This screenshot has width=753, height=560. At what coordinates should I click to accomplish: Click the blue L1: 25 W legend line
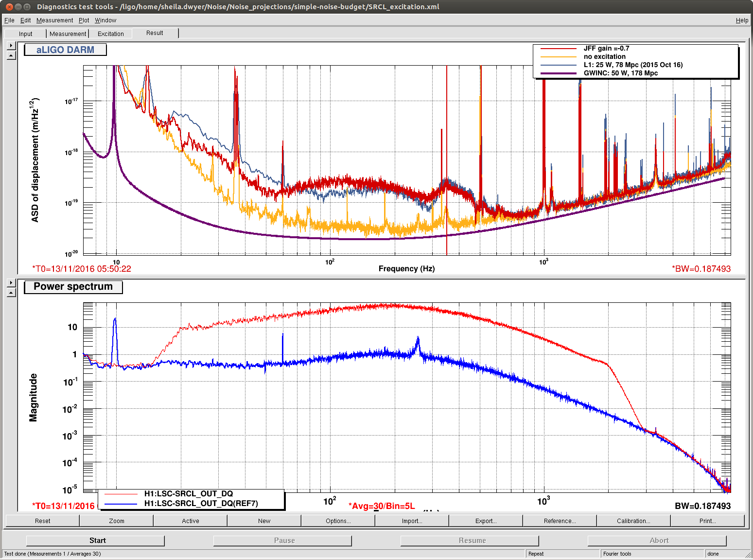pyautogui.click(x=559, y=65)
